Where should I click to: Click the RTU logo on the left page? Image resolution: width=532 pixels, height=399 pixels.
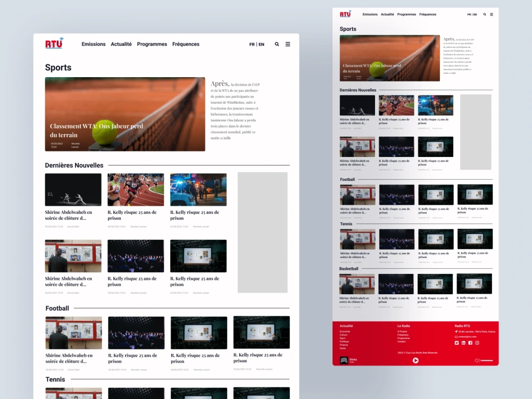[x=54, y=43]
